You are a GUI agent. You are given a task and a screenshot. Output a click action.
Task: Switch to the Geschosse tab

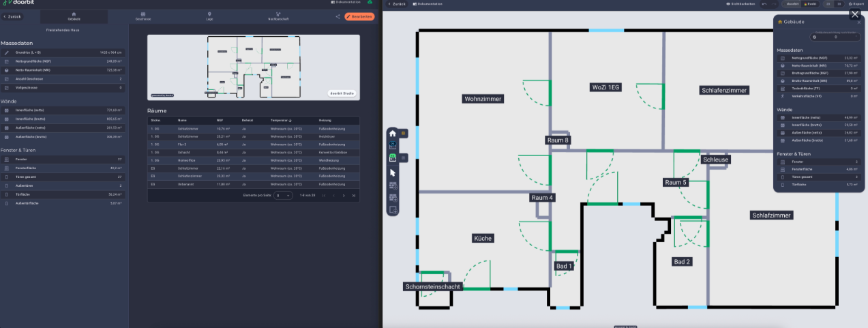(143, 16)
